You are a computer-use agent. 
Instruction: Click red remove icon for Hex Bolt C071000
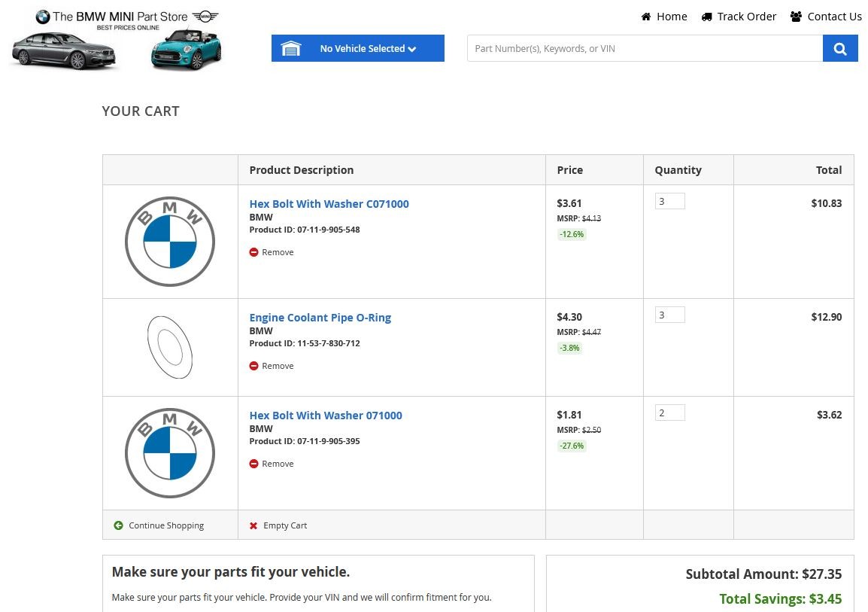pos(253,252)
